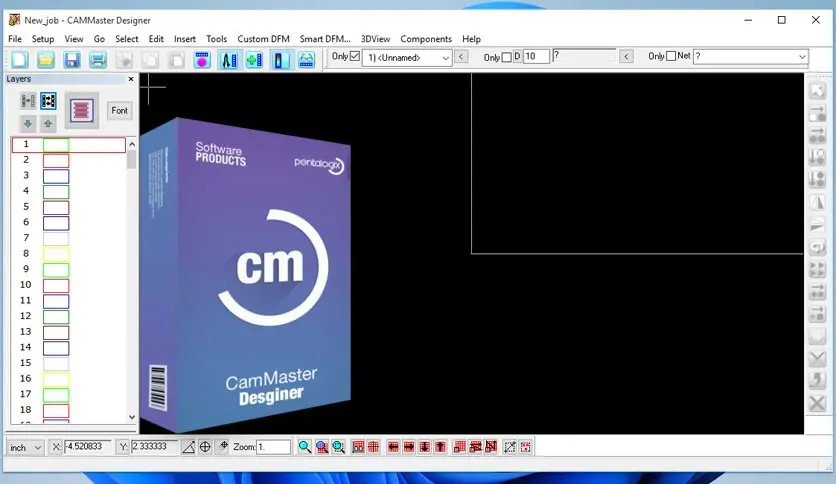Pan left with the red left-arrow icon
Screen dimensions: 836x484
tap(393, 447)
